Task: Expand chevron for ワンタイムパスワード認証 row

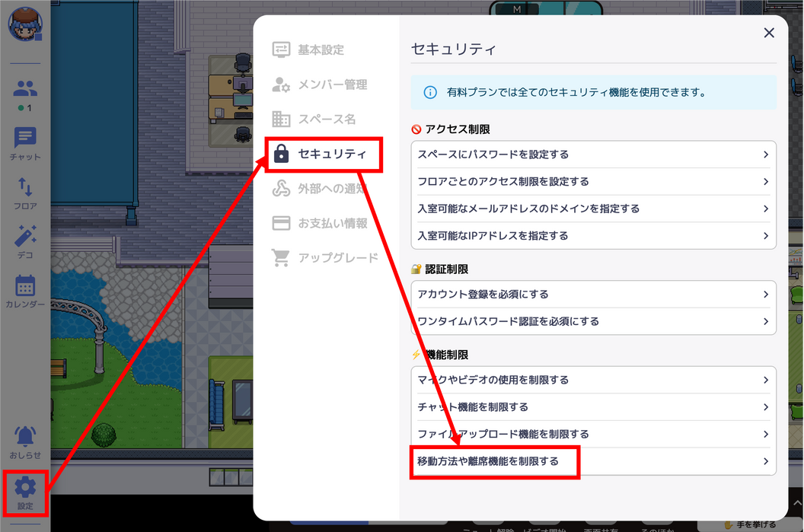Action: pyautogui.click(x=765, y=321)
